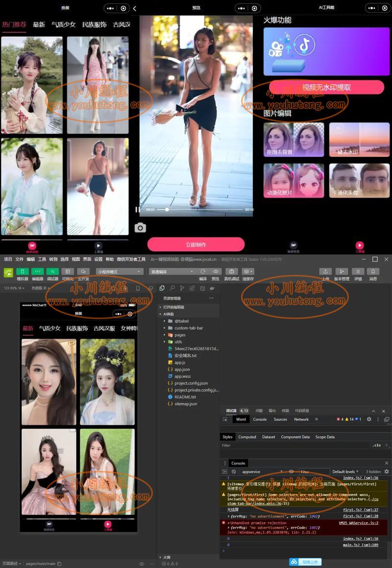Expand the 打开的编辑器 section
392x568 pixels.
pos(188,307)
